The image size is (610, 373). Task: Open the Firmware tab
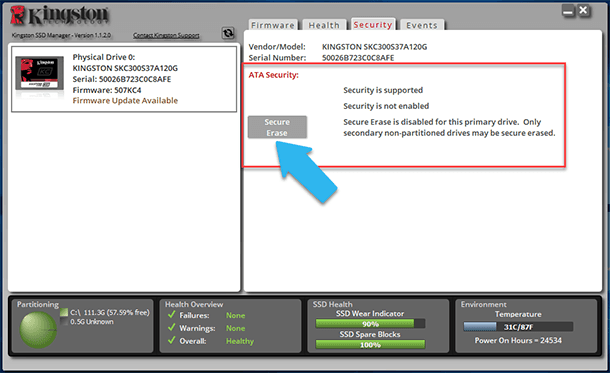(273, 25)
